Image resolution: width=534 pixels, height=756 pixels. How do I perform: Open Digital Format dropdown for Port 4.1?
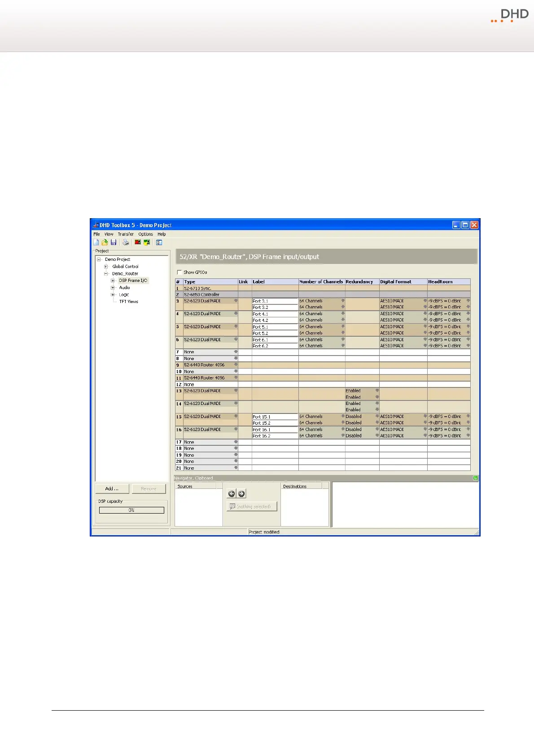pos(425,314)
